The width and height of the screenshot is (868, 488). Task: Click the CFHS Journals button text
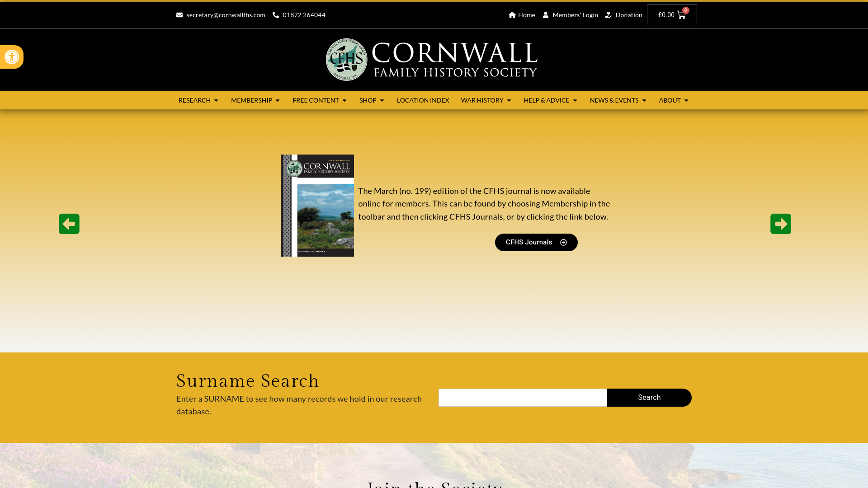pyautogui.click(x=529, y=242)
